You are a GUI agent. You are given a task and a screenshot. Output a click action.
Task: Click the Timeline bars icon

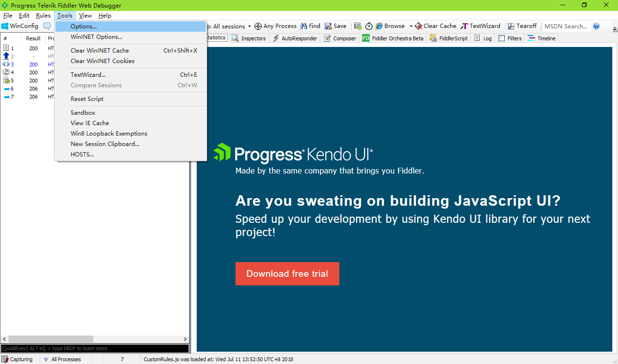(x=531, y=38)
